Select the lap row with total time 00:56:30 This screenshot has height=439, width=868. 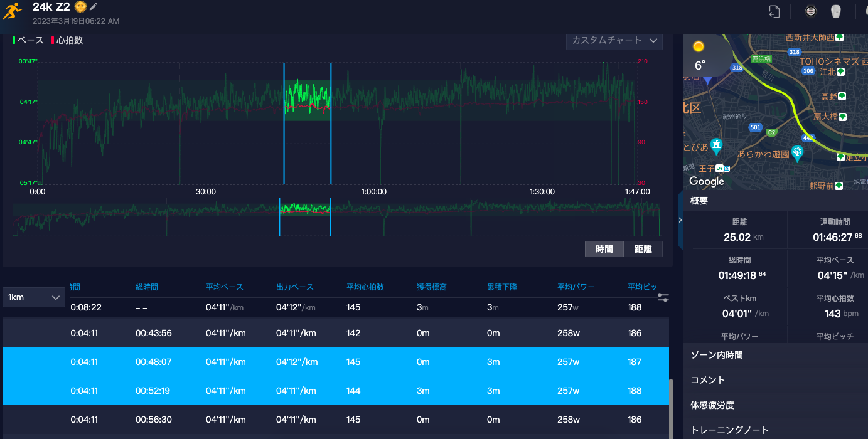[x=336, y=420]
